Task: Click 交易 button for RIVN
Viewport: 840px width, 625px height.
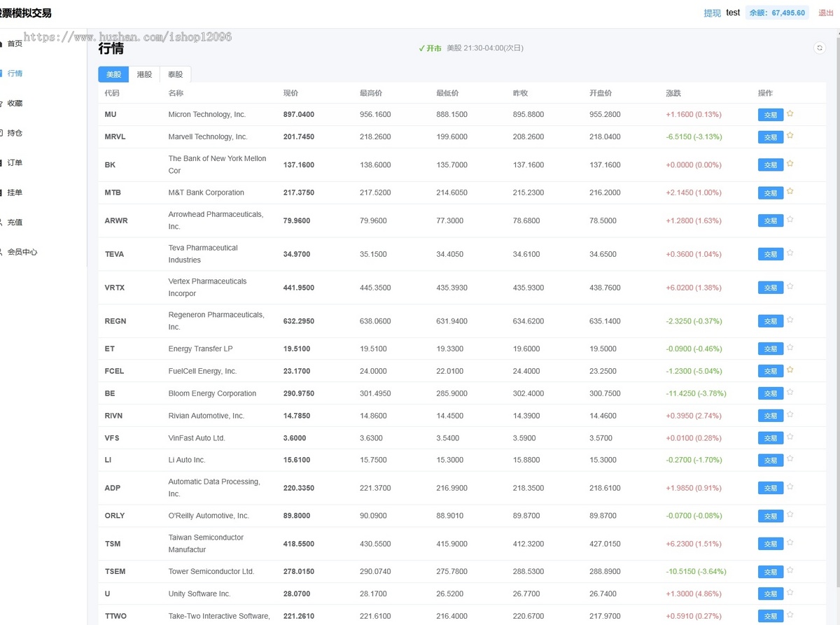Action: [771, 416]
